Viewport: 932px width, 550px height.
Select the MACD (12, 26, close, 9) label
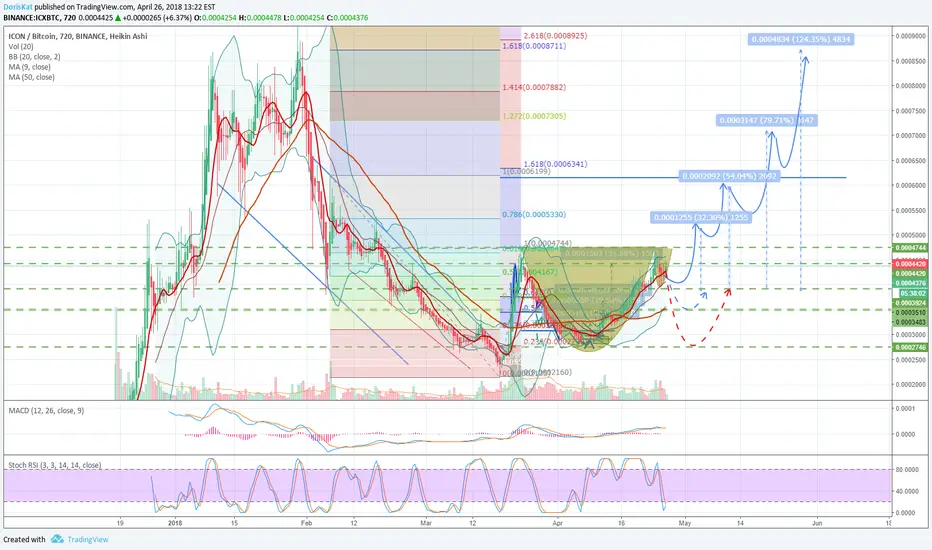(46, 410)
